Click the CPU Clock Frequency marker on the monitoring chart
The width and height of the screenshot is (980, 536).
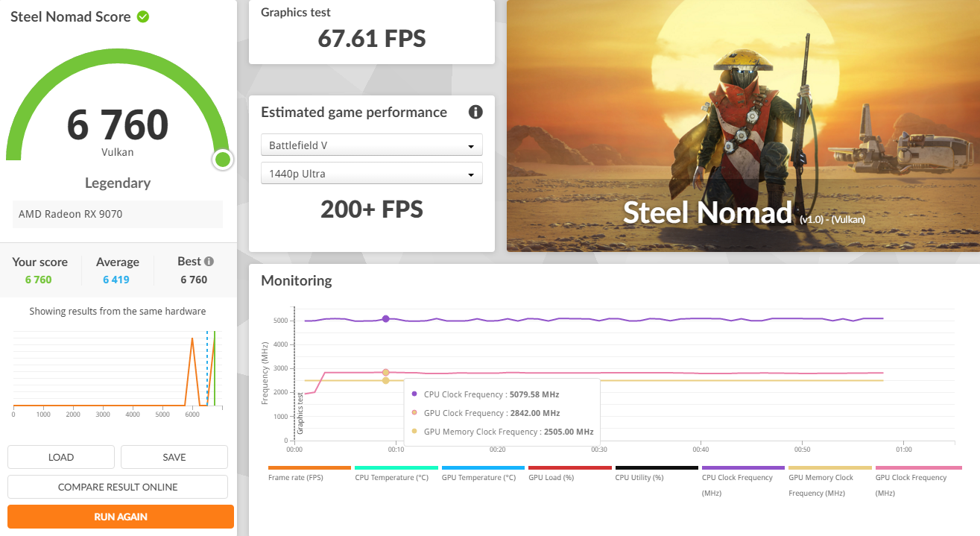click(x=385, y=318)
